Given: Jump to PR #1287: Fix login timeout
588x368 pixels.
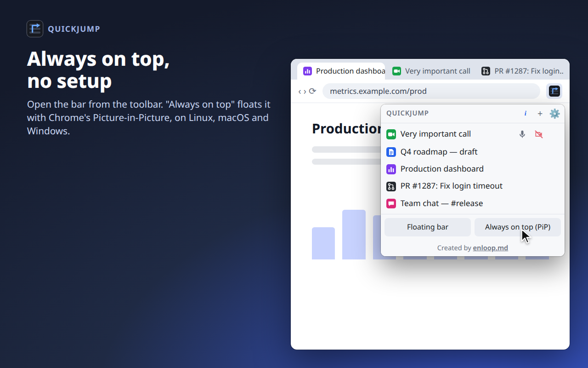Looking at the screenshot, I should tap(473, 186).
